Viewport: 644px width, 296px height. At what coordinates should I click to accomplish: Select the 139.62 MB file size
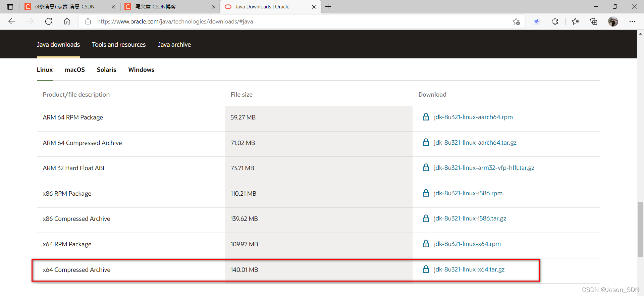244,219
